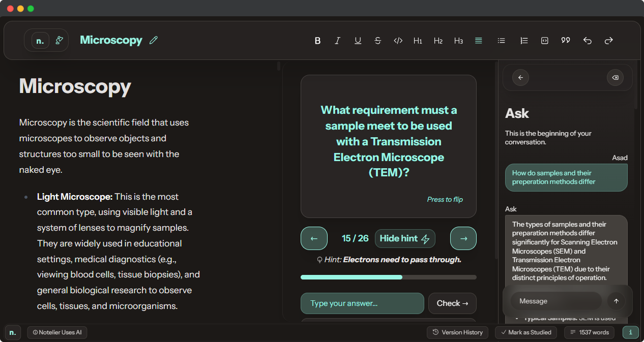Toggle bold formatting in toolbar

317,41
